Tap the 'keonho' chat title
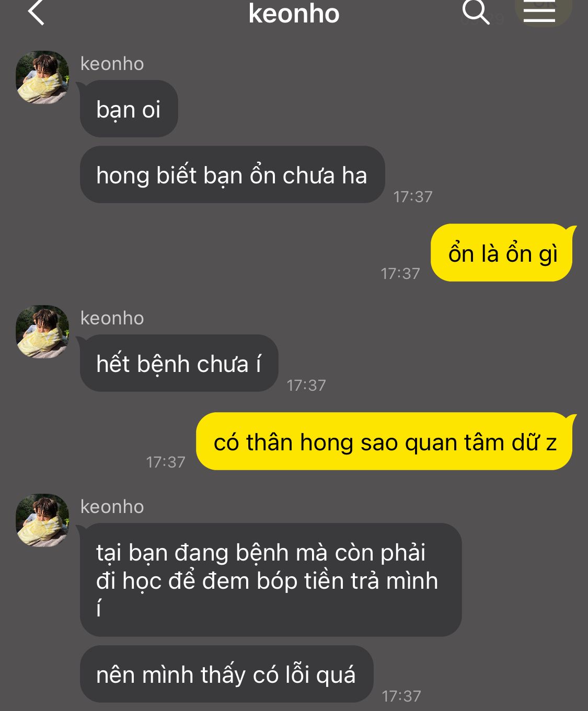This screenshot has width=588, height=711. [294, 14]
